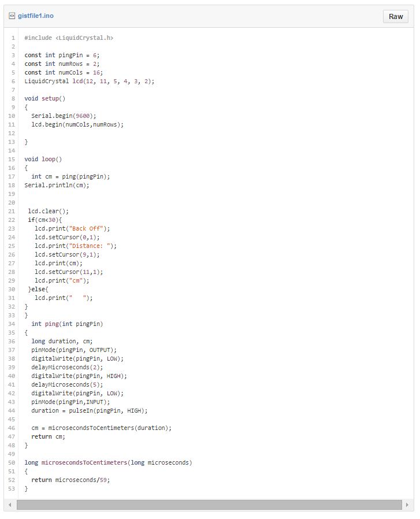420x519 pixels.
Task: Click the horizontal scrollbar's left arrow
Action: 10,505
